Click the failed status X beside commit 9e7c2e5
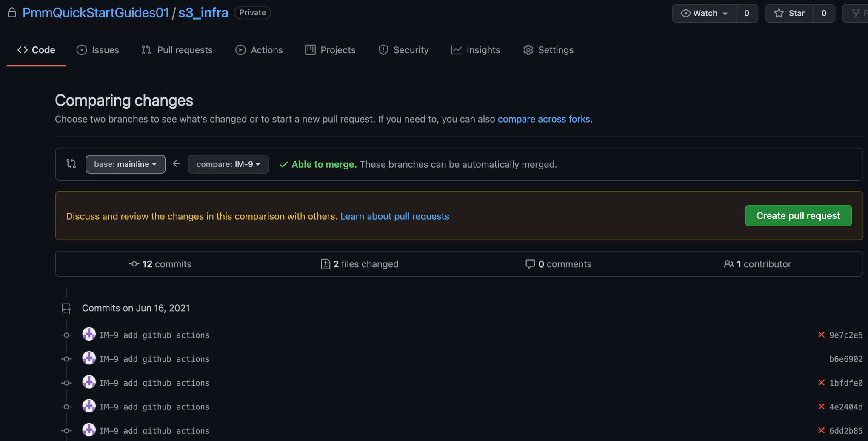This screenshot has width=868, height=441. click(x=821, y=335)
